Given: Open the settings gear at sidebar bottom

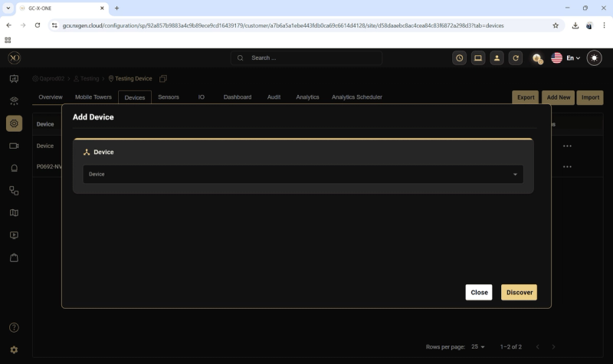Looking at the screenshot, I should [14, 350].
